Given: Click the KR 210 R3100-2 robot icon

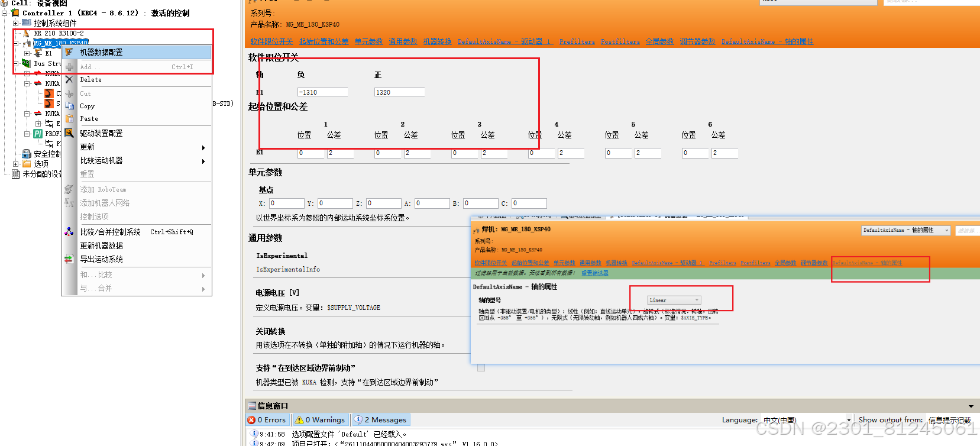Looking at the screenshot, I should pos(26,33).
